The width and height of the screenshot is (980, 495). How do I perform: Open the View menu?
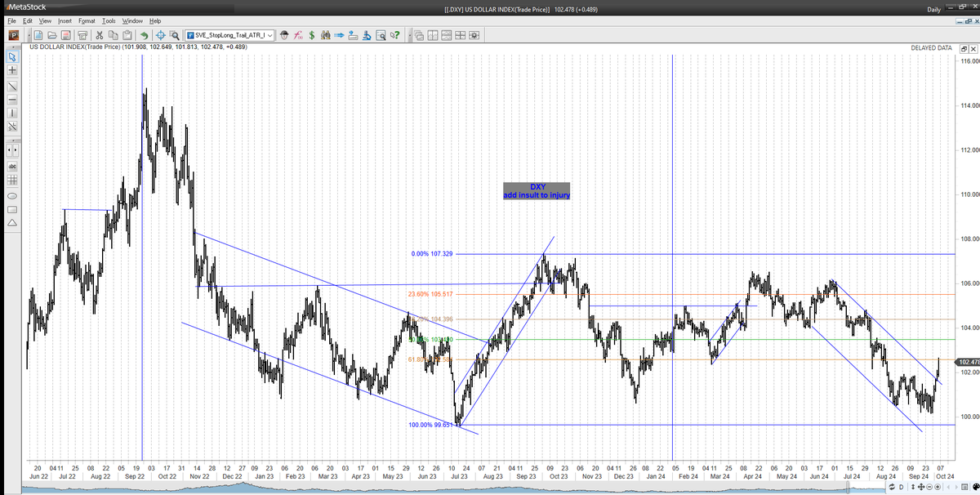pyautogui.click(x=45, y=20)
